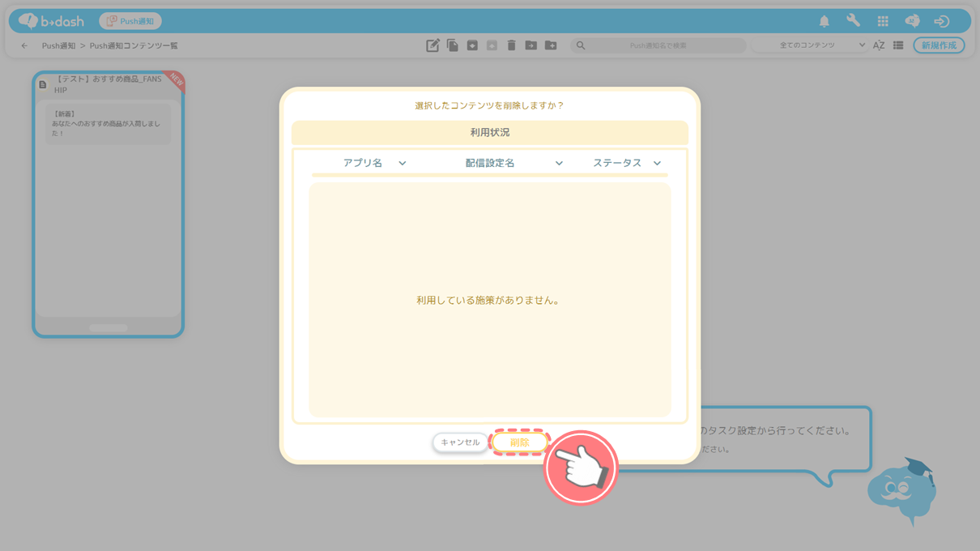980x551 pixels.
Task: Confirm with the 削除 button
Action: [519, 442]
